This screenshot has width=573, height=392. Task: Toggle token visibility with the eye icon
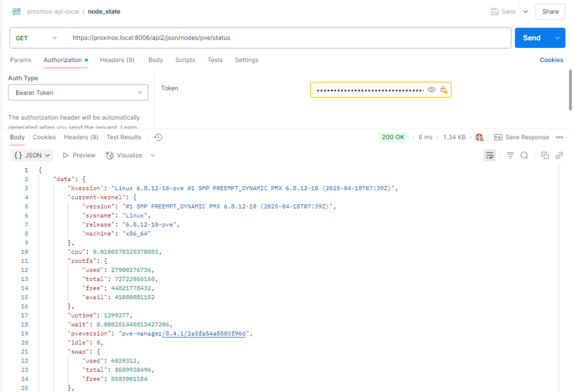(431, 89)
